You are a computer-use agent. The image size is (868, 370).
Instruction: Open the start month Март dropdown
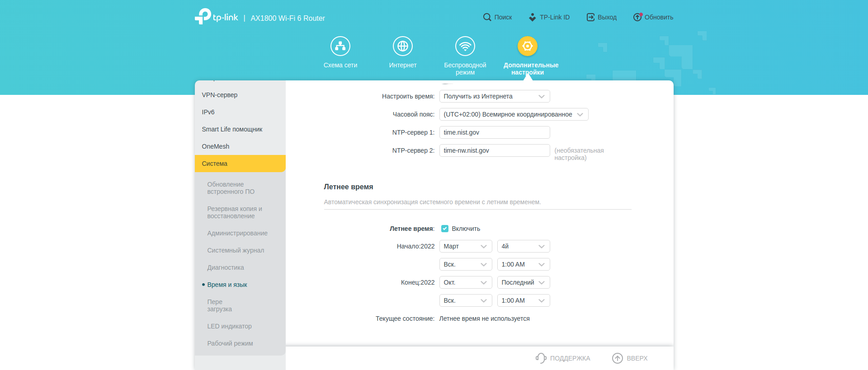(465, 246)
